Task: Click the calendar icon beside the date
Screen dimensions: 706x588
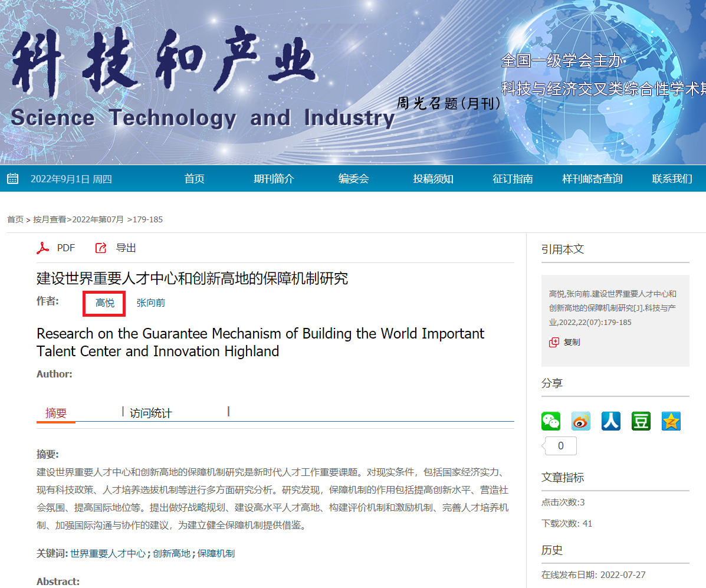Action: (x=13, y=179)
